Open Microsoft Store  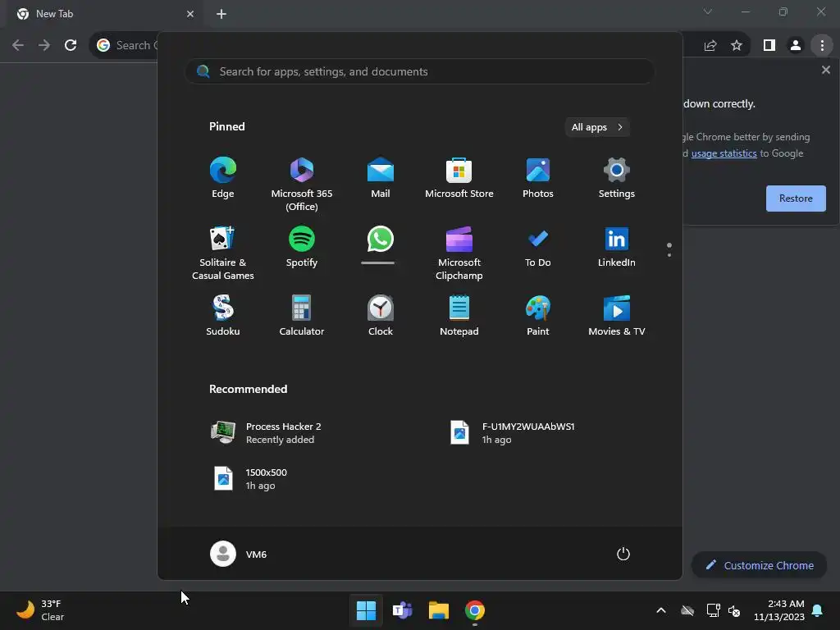point(459,178)
